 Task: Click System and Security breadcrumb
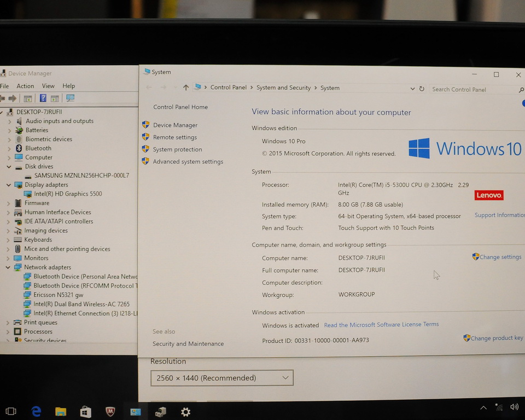[284, 87]
